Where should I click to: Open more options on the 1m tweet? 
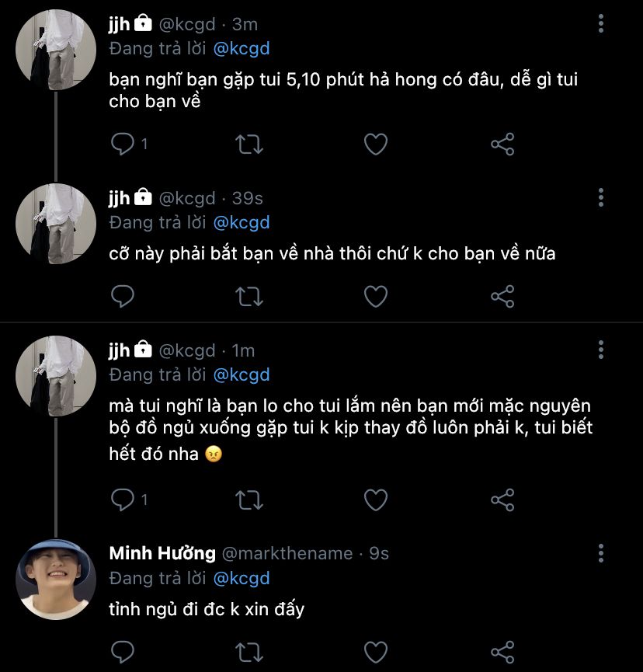601,350
